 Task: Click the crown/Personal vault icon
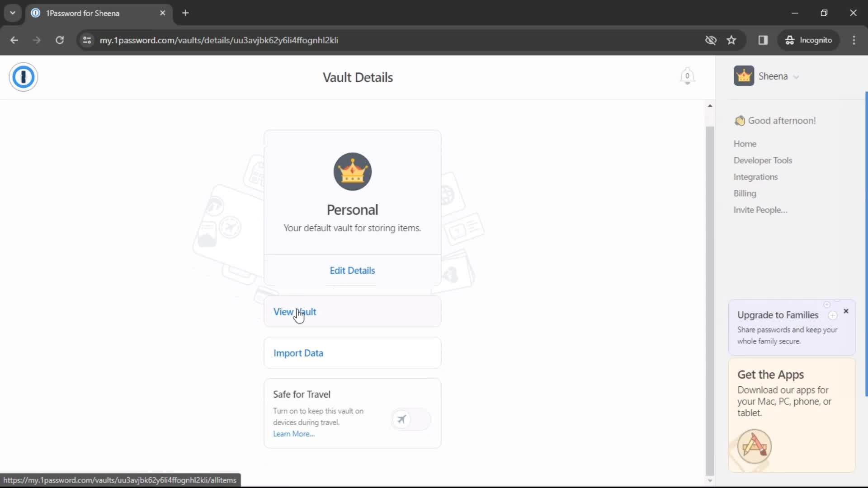pos(352,171)
